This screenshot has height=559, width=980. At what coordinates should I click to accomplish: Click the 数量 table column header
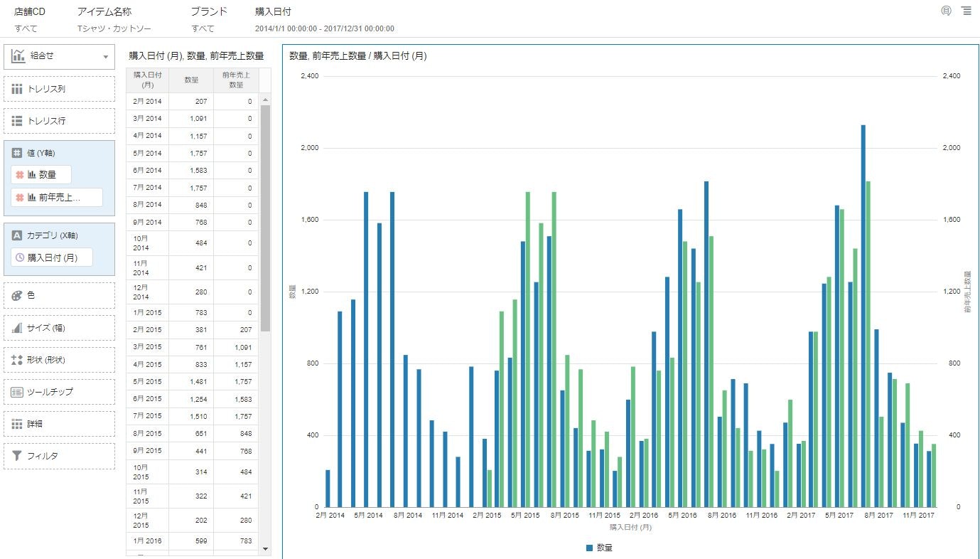click(x=191, y=80)
